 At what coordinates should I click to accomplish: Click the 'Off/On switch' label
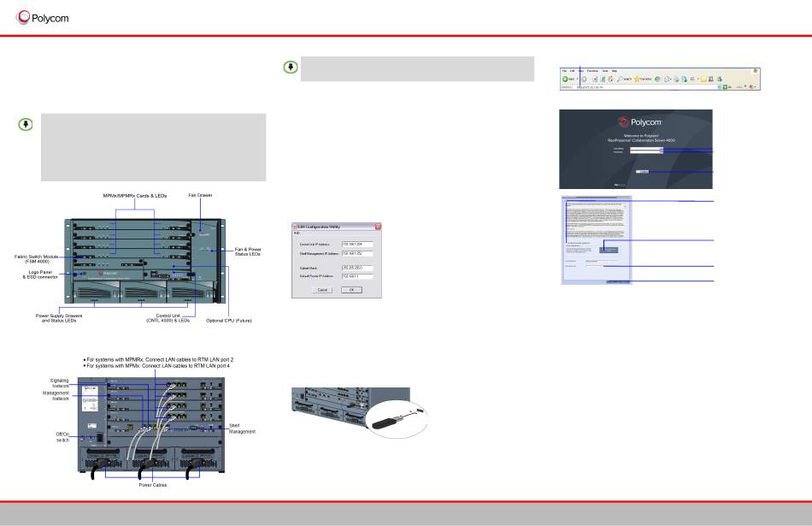click(x=62, y=437)
